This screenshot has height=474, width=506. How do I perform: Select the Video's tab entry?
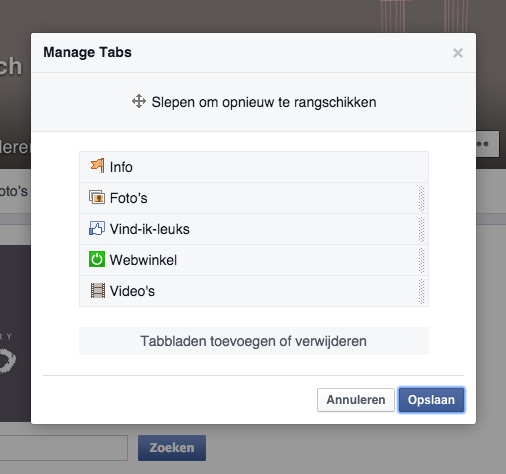[x=254, y=291]
